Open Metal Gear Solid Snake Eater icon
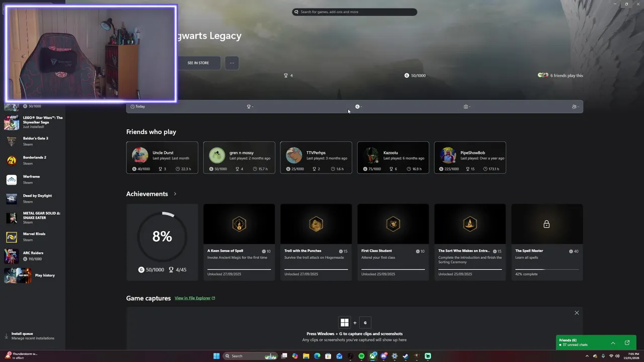The width and height of the screenshot is (644, 362). (12, 218)
